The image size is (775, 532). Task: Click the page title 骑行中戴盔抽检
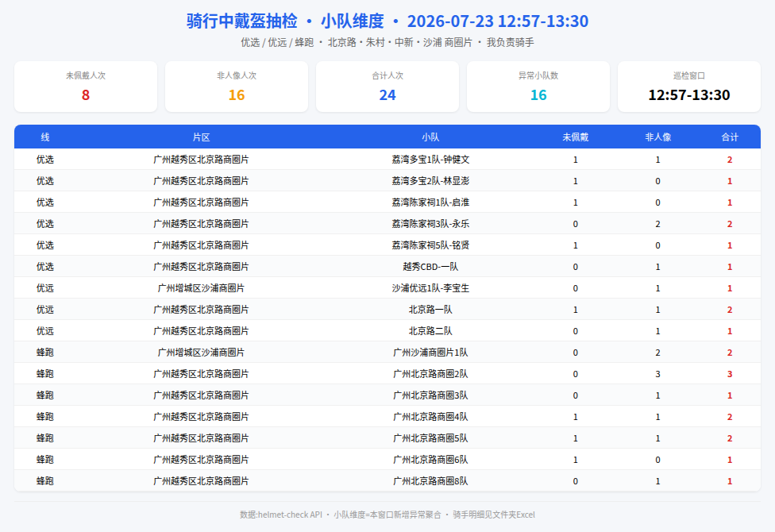(x=242, y=21)
